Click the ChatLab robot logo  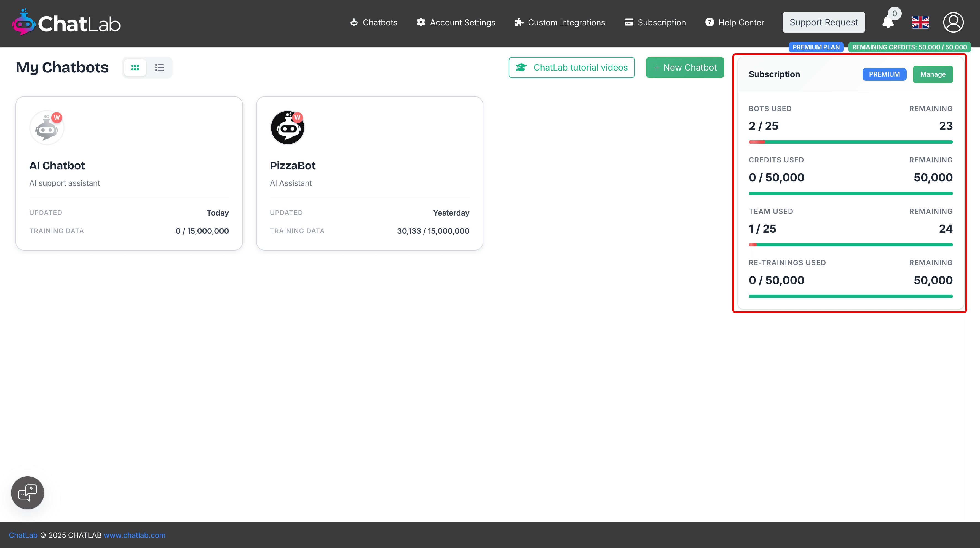point(24,23)
